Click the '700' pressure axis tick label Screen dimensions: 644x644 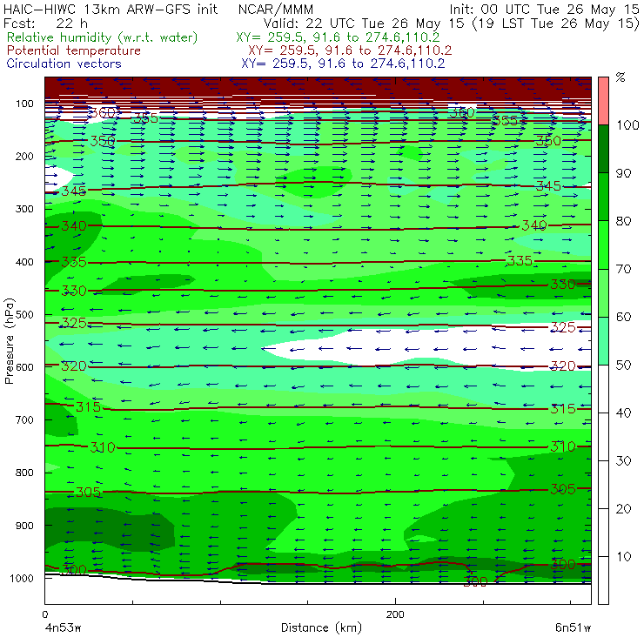[24, 419]
